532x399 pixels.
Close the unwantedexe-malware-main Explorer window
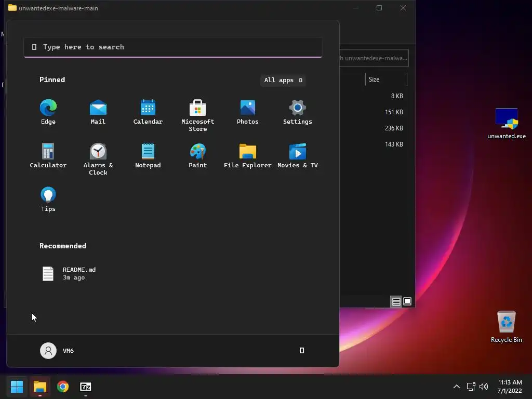[x=403, y=8]
